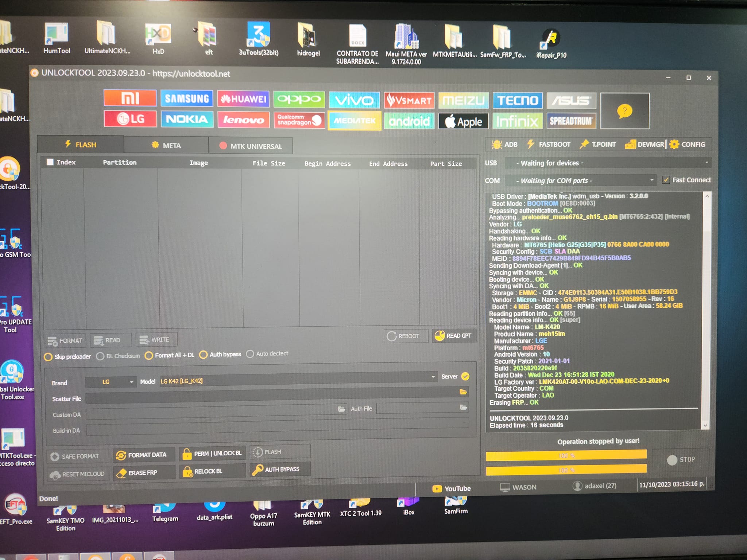The height and width of the screenshot is (560, 747).
Task: Click the FORMAT DATA button
Action: click(x=144, y=455)
